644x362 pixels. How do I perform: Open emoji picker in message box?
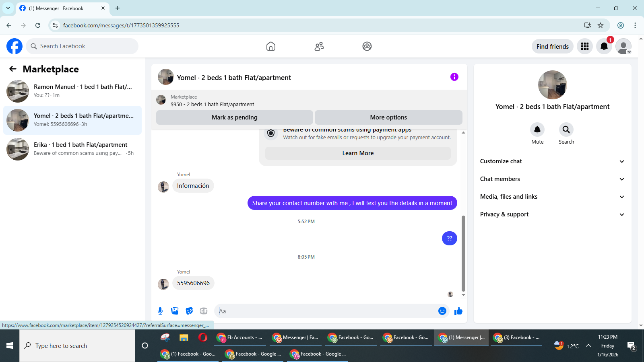442,311
